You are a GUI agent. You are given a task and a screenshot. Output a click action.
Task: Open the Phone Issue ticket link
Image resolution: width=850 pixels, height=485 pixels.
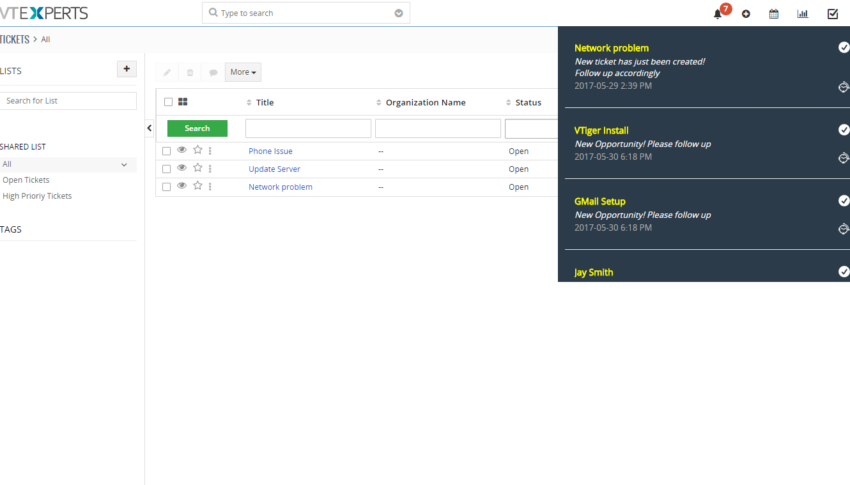(x=271, y=151)
